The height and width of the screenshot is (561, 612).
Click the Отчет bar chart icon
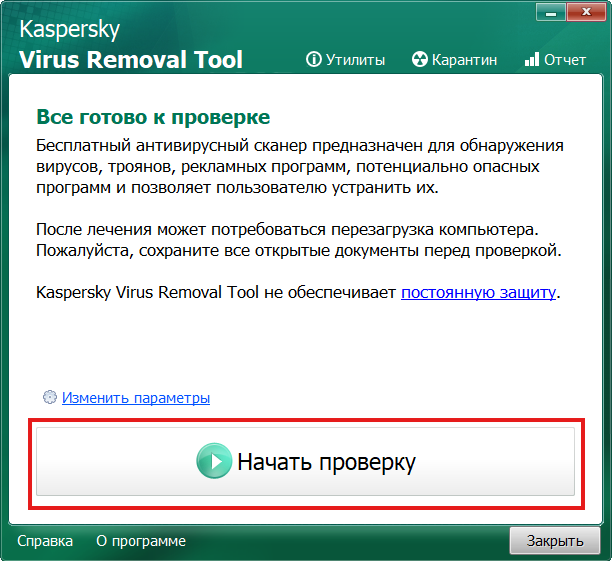[x=532, y=59]
